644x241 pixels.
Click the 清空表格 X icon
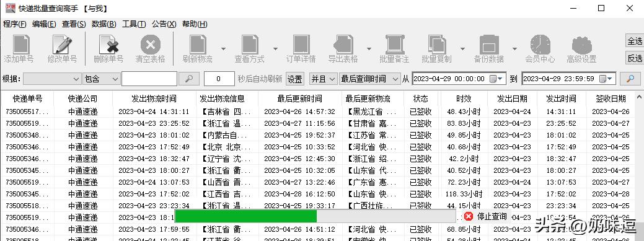point(151,45)
